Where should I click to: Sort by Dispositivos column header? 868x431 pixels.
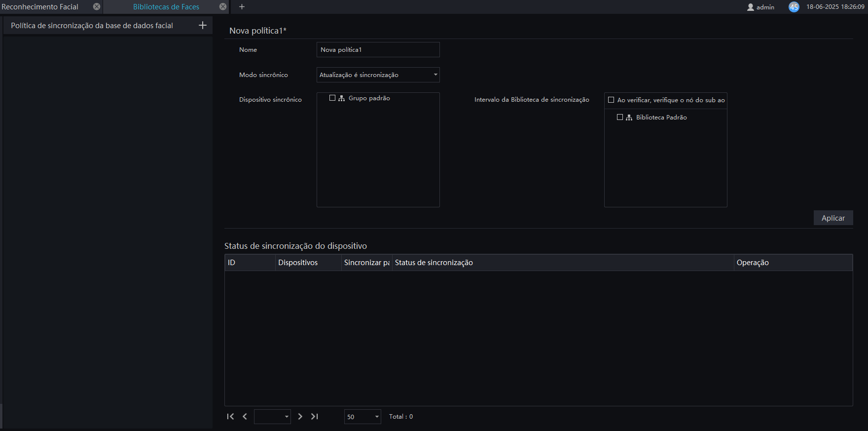[308, 263]
